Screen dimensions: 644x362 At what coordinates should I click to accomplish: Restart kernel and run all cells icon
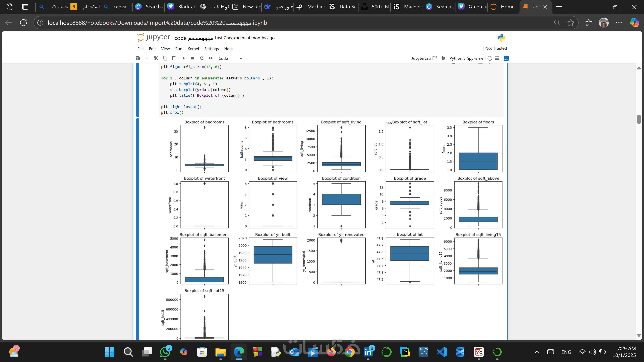click(x=211, y=58)
